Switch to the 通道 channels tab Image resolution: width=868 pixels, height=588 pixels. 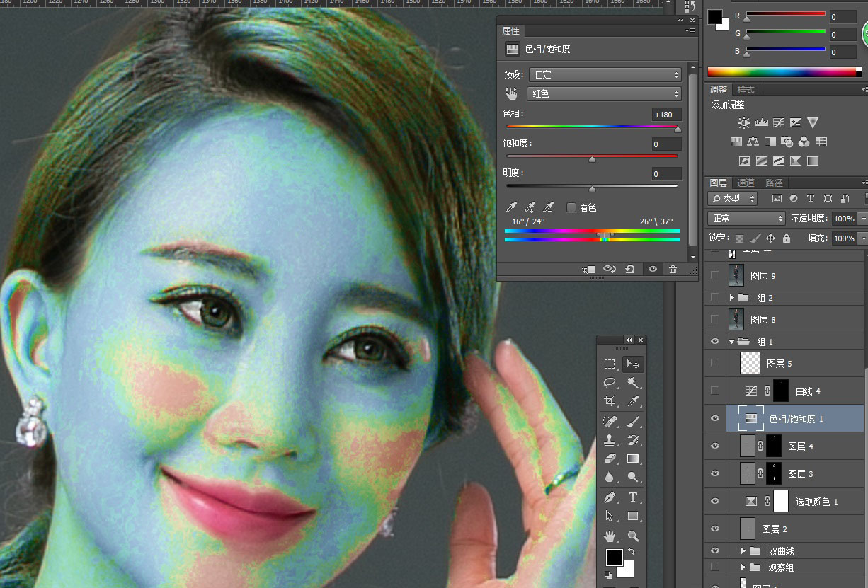coord(746,183)
